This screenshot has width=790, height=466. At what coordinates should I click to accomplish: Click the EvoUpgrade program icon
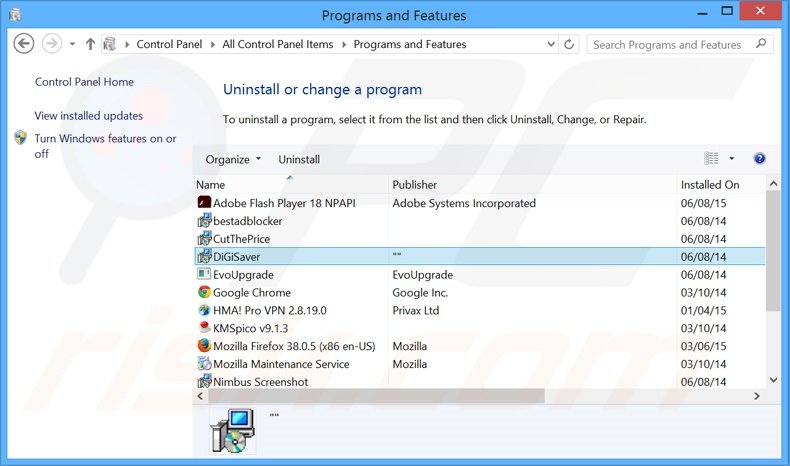pyautogui.click(x=204, y=274)
